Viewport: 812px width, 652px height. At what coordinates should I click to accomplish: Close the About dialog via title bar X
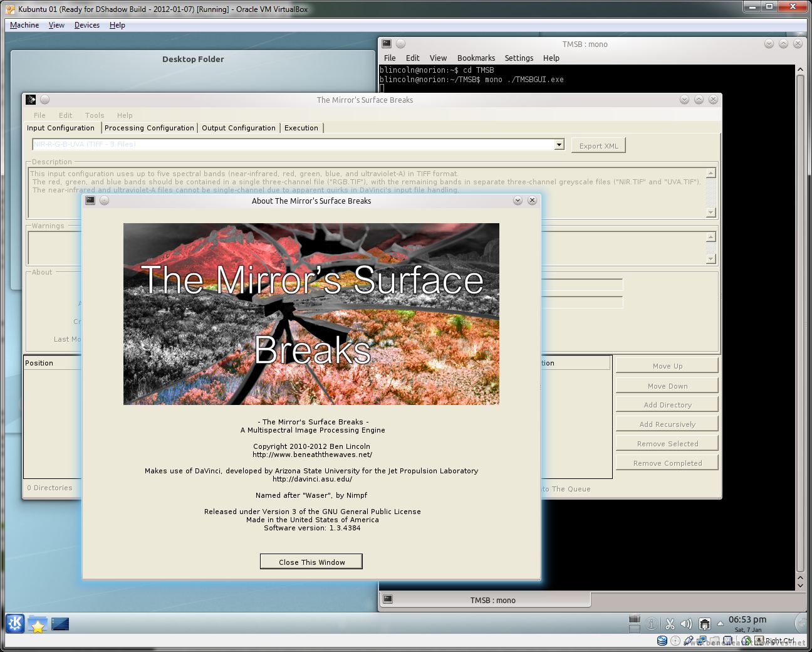point(532,201)
